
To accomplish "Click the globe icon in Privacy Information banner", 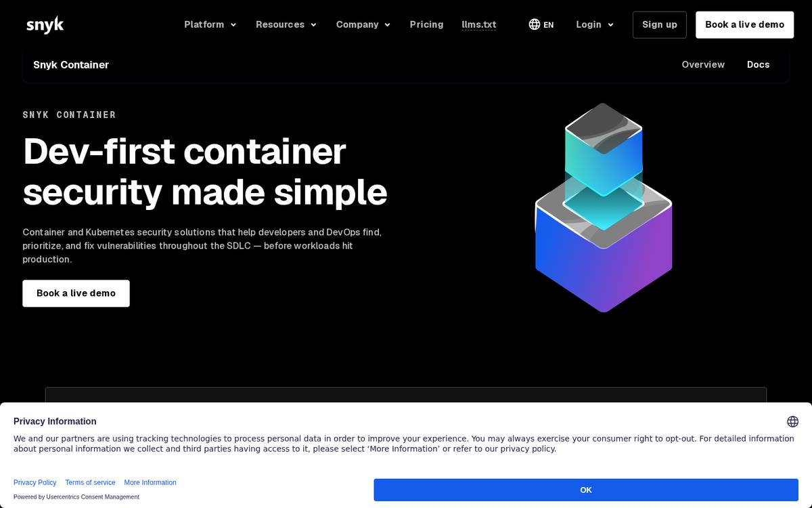I will (792, 421).
